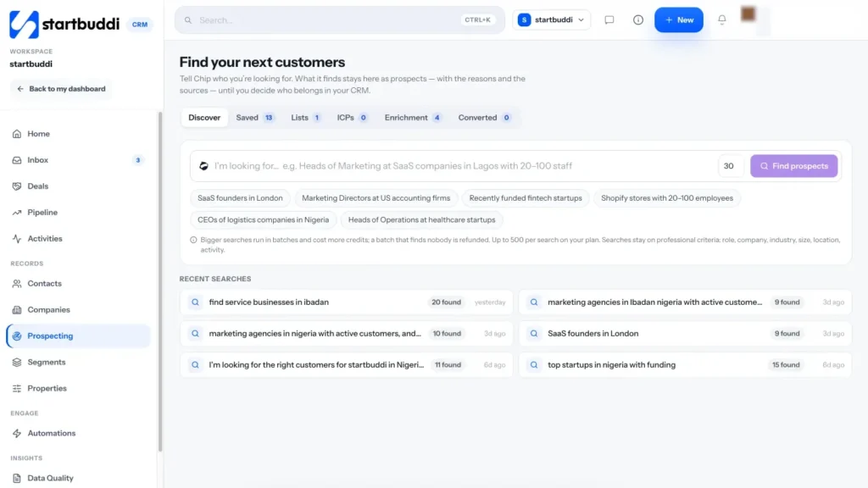Click magnifier icon of find service businesses search
Screen dimensions: 868x488
tap(196, 302)
